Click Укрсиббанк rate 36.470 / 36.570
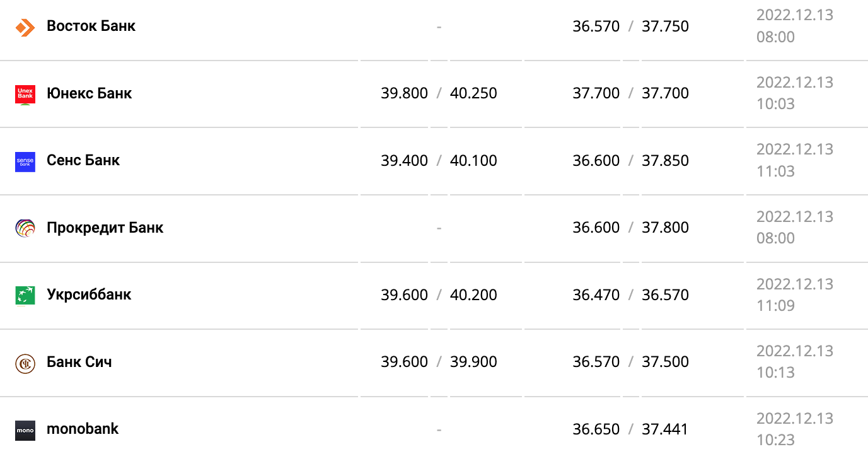 pos(630,294)
